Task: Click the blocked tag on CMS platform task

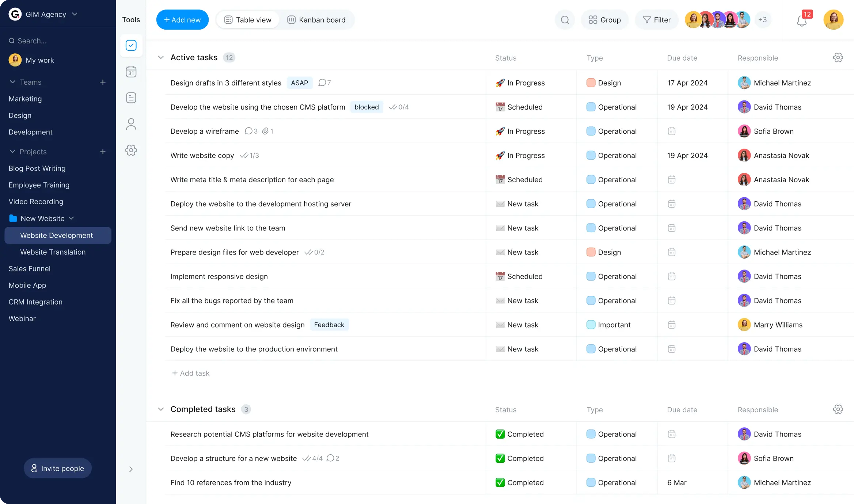Action: click(x=367, y=107)
